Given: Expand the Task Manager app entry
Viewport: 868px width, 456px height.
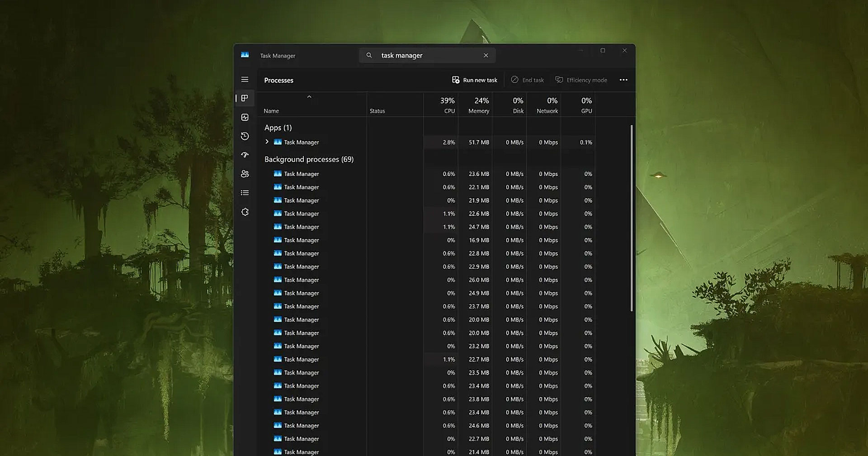Looking at the screenshot, I should click(267, 142).
